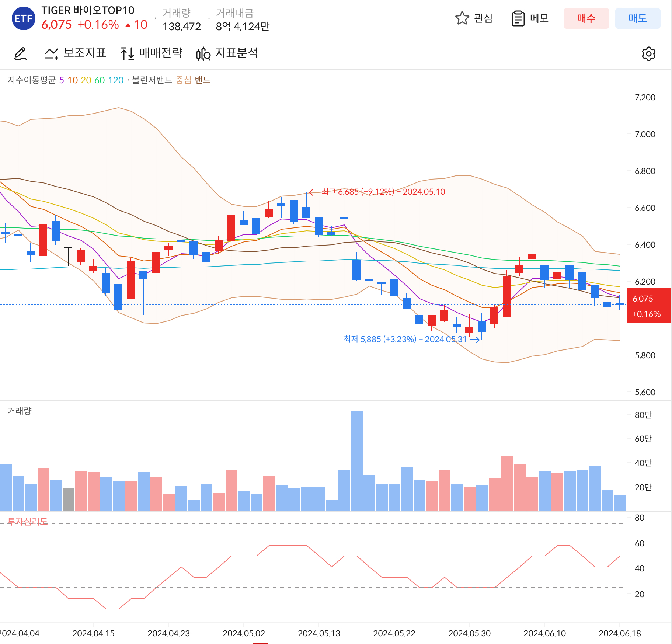Click moving average 120 period label
672x644 pixels.
(x=116, y=80)
